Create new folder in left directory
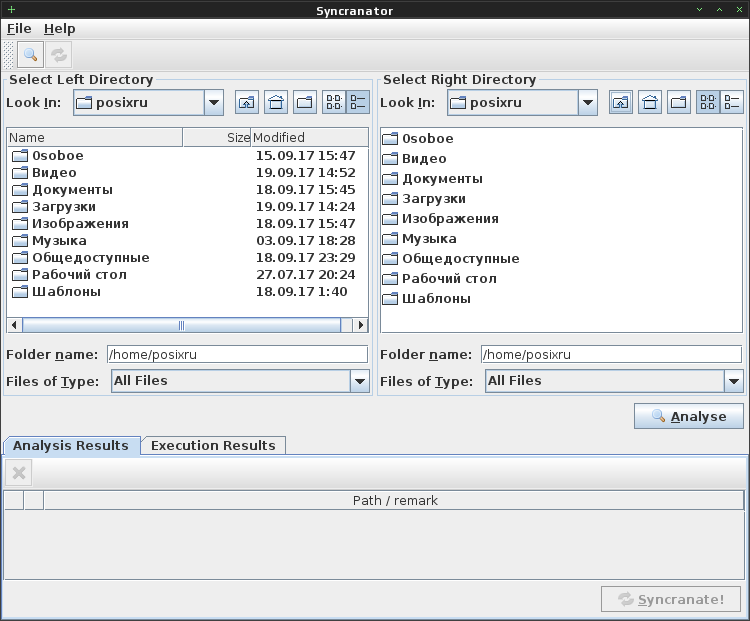 (305, 102)
